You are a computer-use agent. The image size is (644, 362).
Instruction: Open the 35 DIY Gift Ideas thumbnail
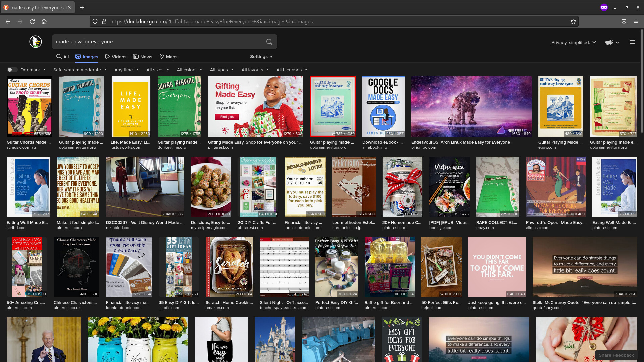click(179, 267)
